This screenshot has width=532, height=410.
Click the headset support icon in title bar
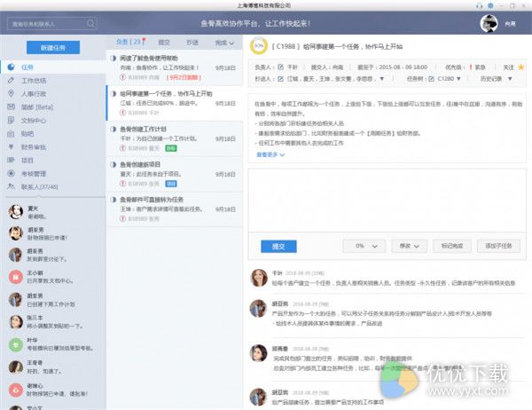click(479, 6)
